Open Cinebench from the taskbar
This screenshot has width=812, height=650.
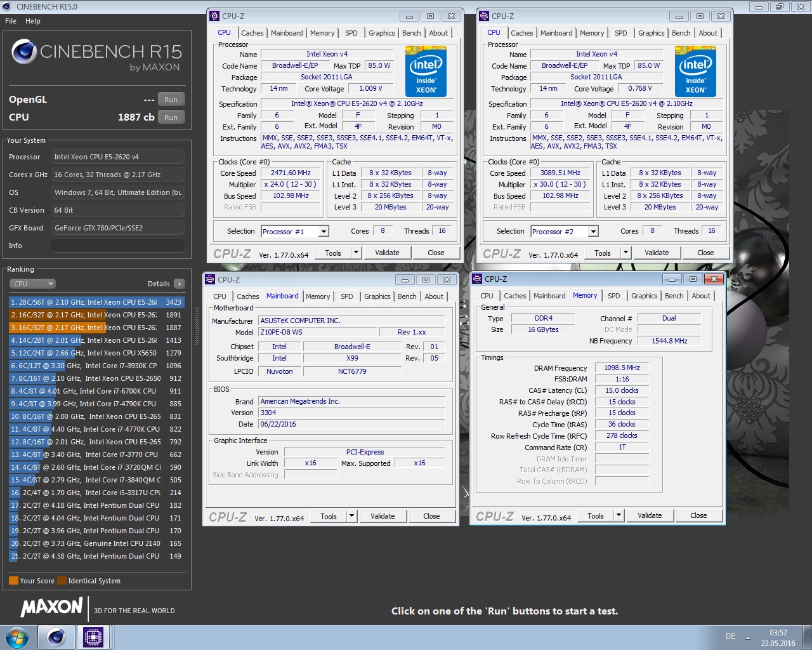[56, 637]
